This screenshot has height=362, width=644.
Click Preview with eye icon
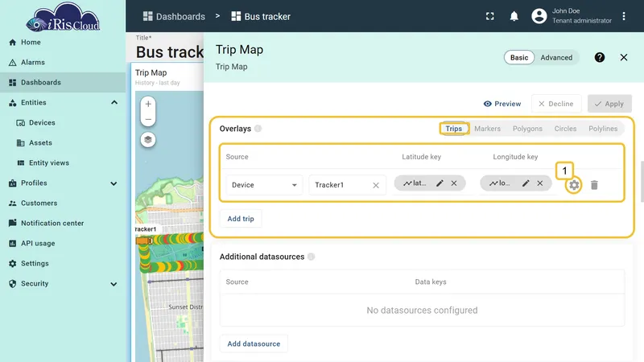click(x=502, y=104)
